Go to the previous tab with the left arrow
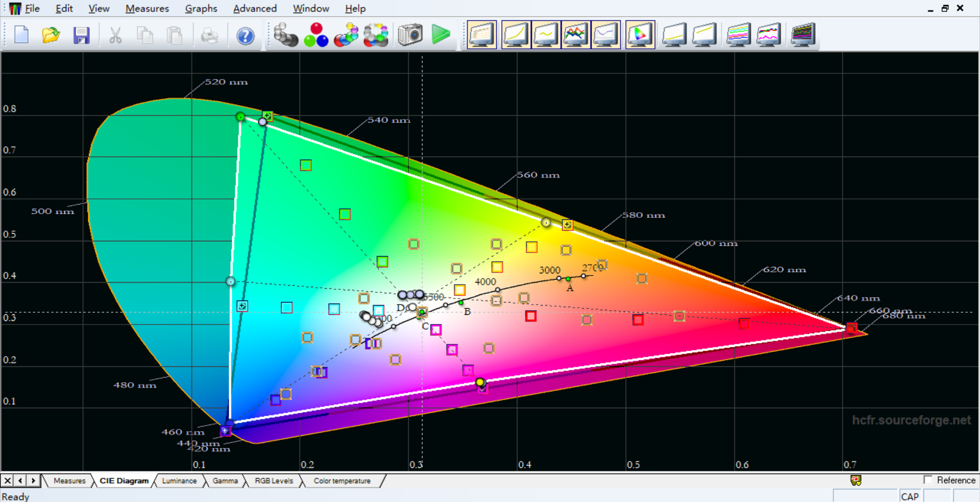This screenshot has height=502, width=980. click(20, 481)
